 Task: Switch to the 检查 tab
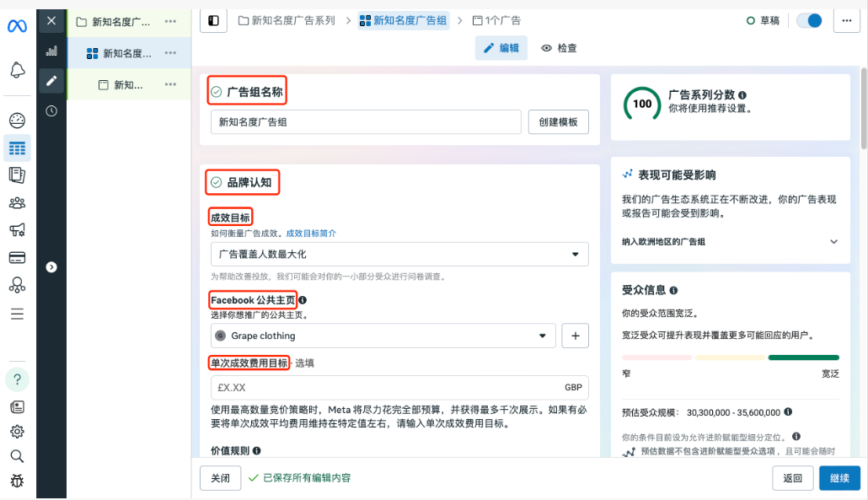559,48
